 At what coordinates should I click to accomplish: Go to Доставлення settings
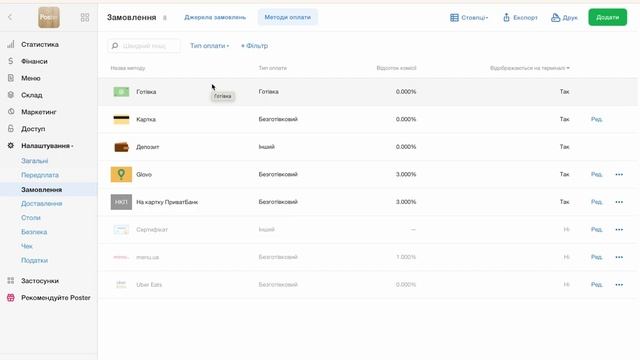point(42,203)
